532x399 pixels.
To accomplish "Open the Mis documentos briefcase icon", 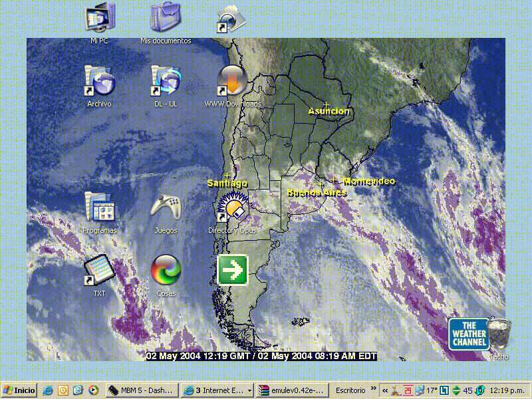I will tap(166, 18).
